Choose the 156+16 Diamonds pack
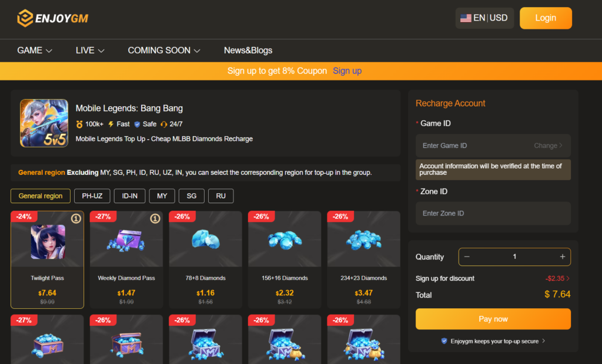This screenshot has width=602, height=364. click(x=285, y=259)
